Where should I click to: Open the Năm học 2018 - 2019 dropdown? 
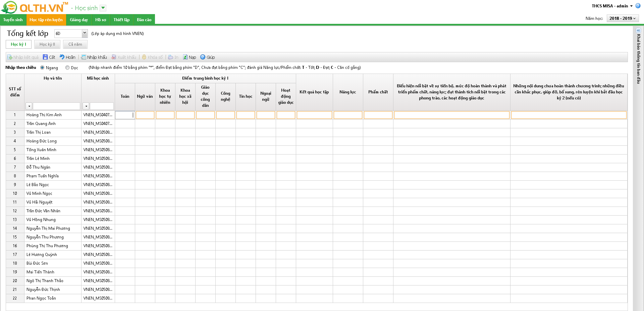[623, 18]
